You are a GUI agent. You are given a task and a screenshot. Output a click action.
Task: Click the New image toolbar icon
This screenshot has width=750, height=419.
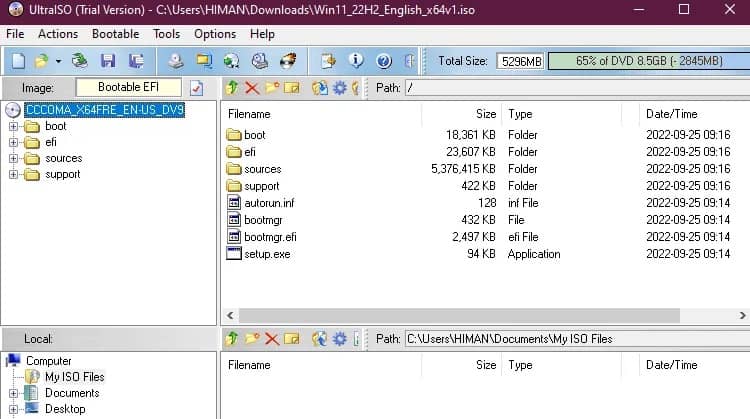pos(18,61)
